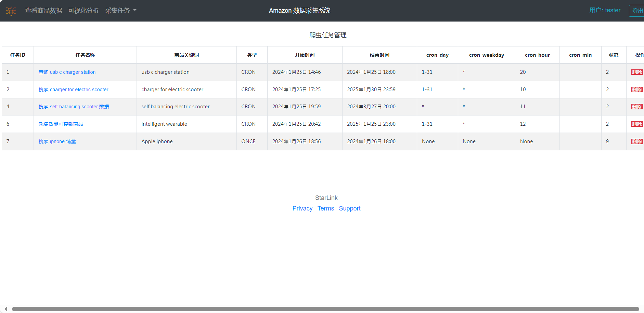Screen dimensions: 644x313
Task: Click the 开始时间 column header
Action: pos(305,55)
